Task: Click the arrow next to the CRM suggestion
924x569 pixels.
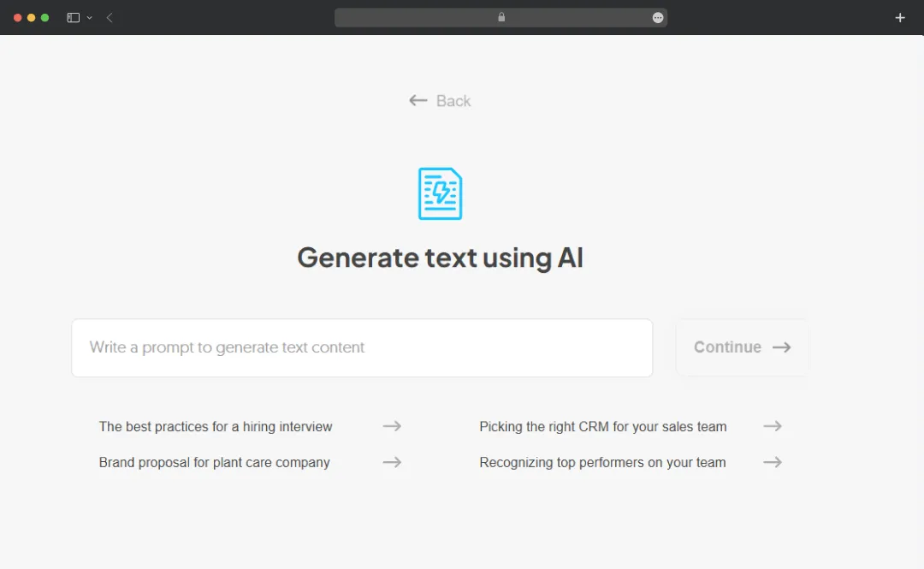Action: (773, 425)
